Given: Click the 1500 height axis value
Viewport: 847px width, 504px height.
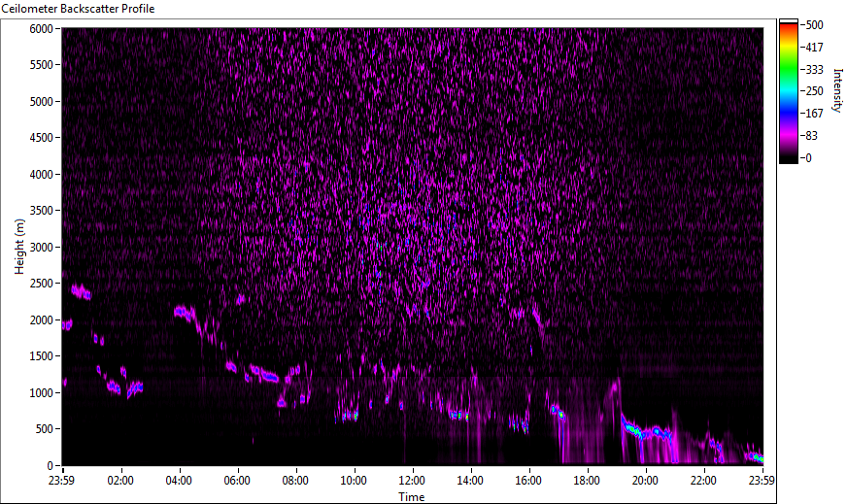Looking at the screenshot, I should (x=41, y=356).
